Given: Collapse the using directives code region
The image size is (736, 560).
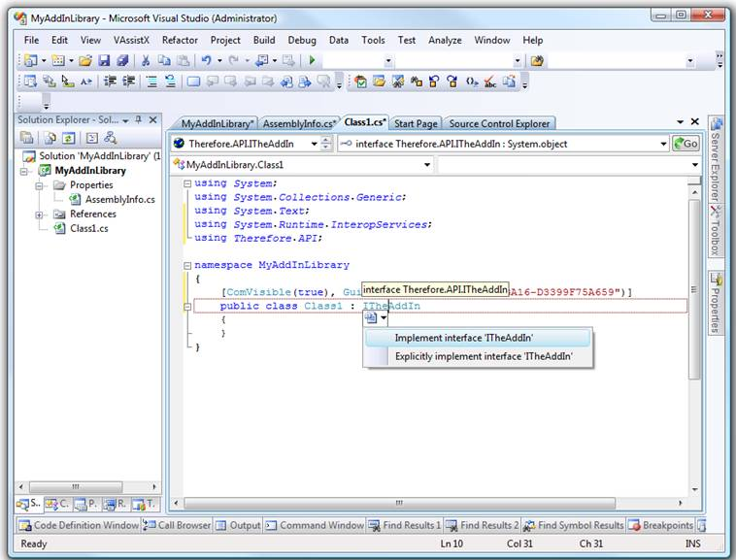Looking at the screenshot, I should (187, 183).
